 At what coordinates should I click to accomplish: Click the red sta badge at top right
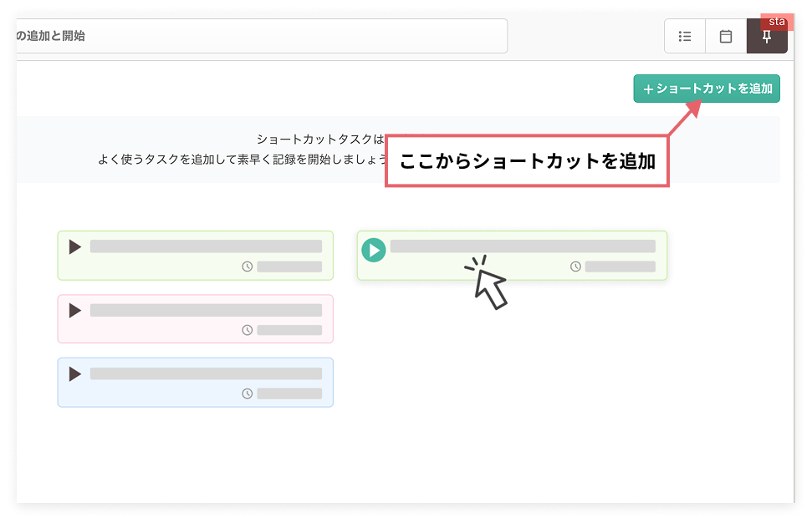pyautogui.click(x=777, y=21)
